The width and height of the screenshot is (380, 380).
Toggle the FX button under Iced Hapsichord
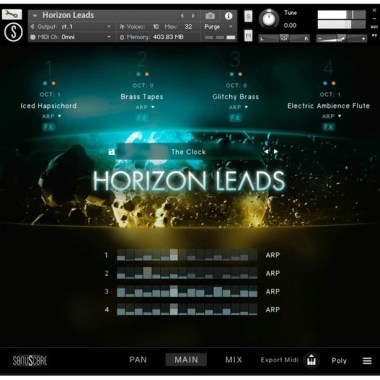click(x=49, y=127)
